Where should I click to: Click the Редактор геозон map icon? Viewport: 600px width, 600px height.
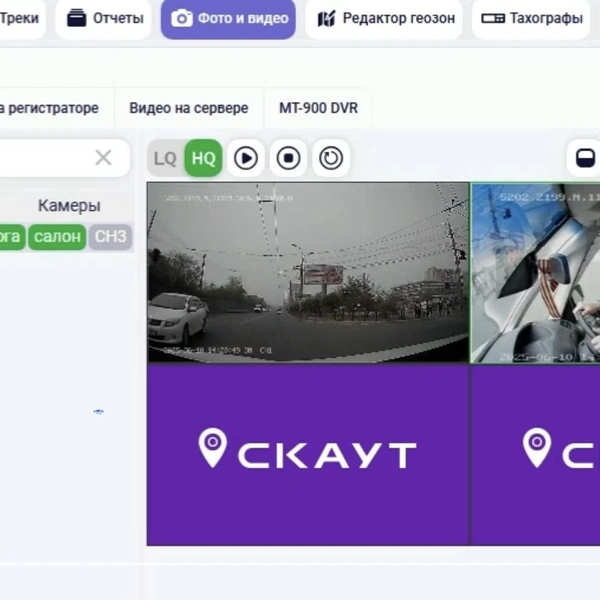(x=326, y=18)
